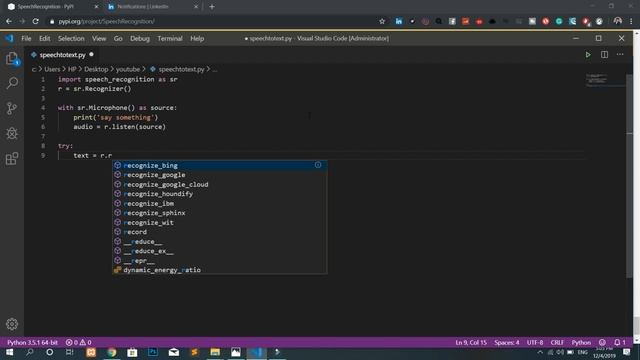The height and width of the screenshot is (360, 640).
Task: Open Source Control view in activity bar
Action: click(x=12, y=108)
